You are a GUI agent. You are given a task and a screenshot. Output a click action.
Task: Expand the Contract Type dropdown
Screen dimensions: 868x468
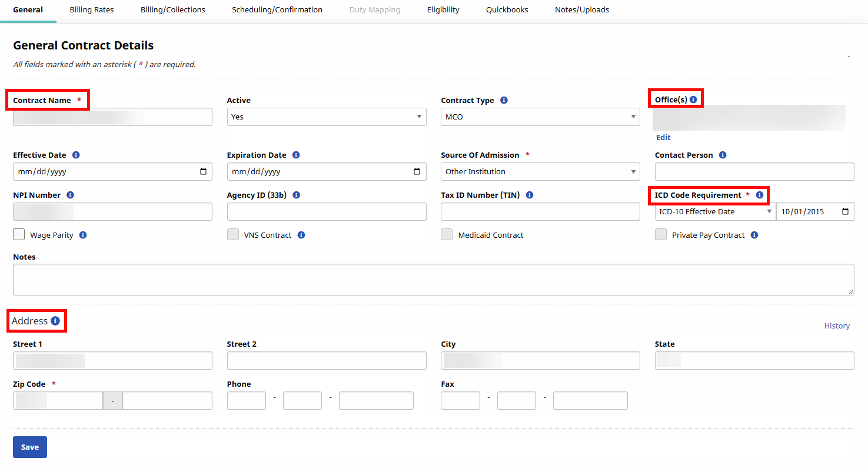coord(540,117)
